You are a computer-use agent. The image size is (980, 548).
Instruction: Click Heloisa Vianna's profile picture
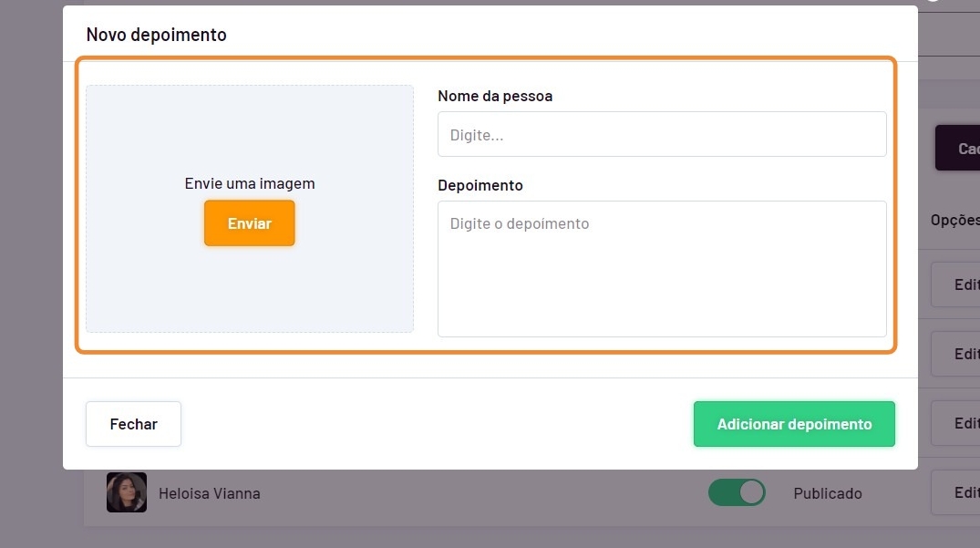[126, 492]
